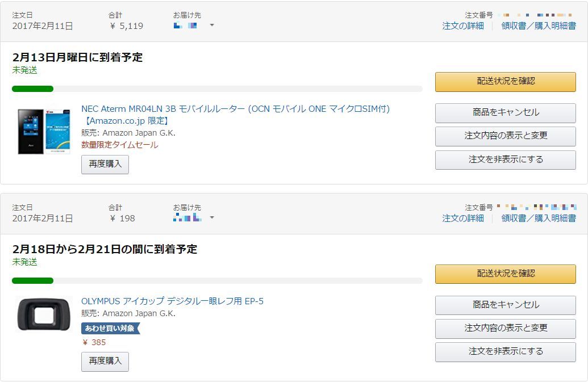This screenshot has height=382, width=588.
Task: Hide the router order with 注文を非表示にする
Action: pyautogui.click(x=505, y=159)
